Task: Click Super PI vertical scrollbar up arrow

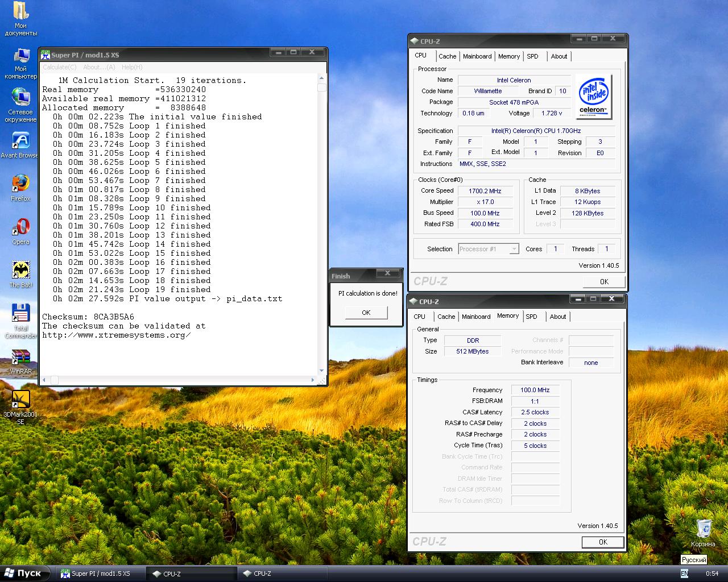Action: [x=322, y=78]
